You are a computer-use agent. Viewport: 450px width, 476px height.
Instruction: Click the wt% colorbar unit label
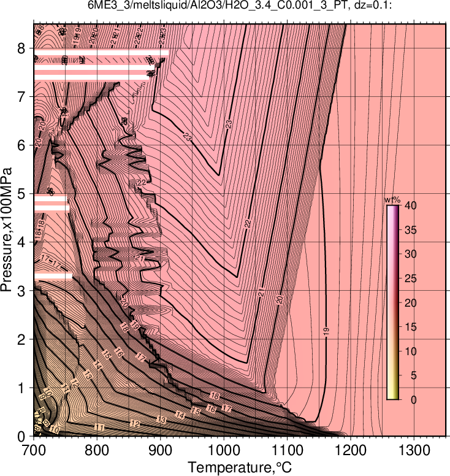click(392, 200)
